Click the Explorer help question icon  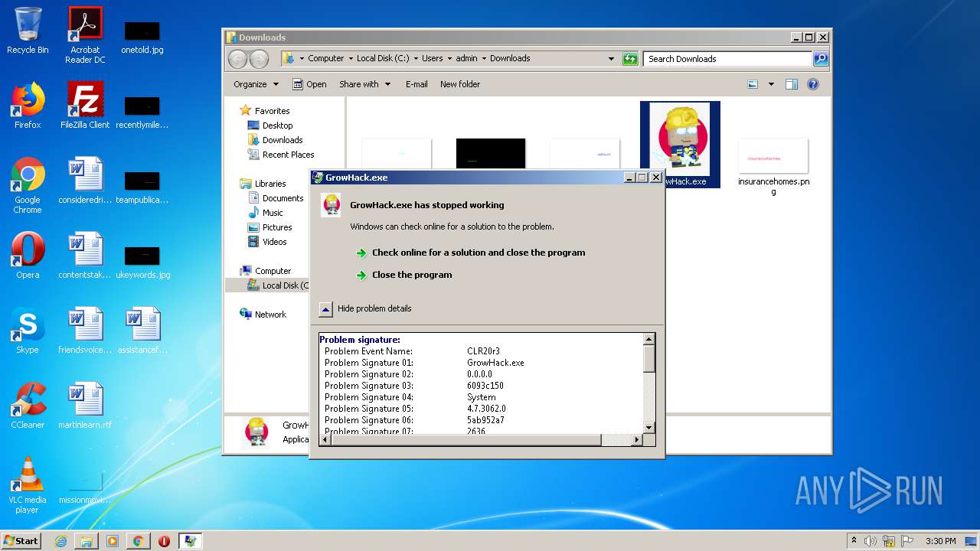[x=813, y=84]
